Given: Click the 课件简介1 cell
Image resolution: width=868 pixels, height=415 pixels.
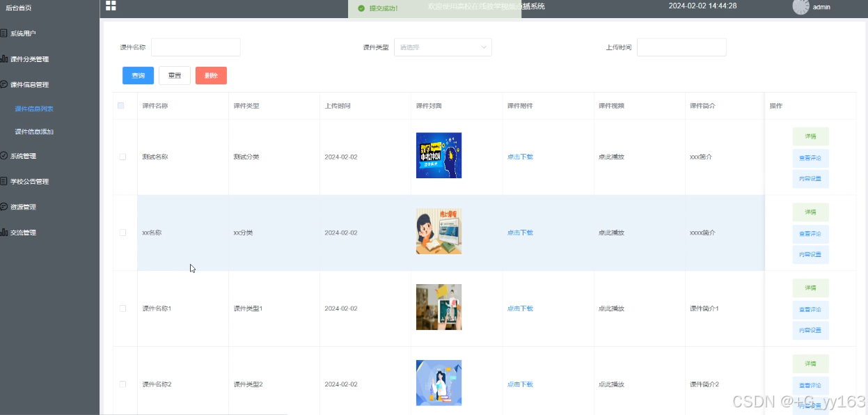Looking at the screenshot, I should click(704, 308).
